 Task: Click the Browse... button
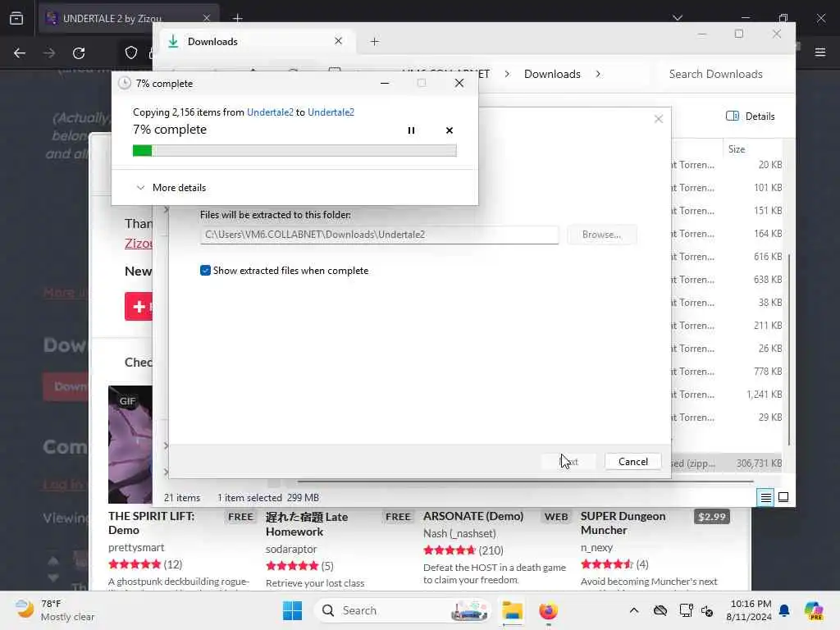pyautogui.click(x=601, y=235)
